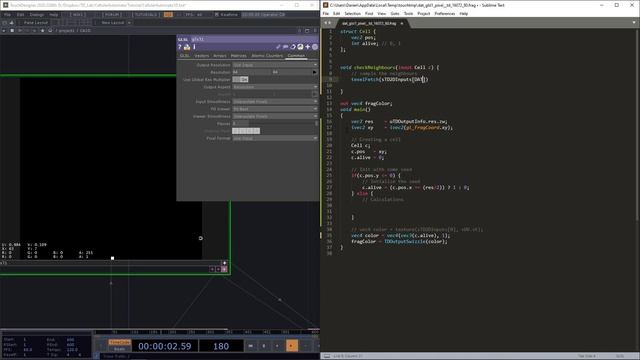The height and width of the screenshot is (360, 640).
Task: Click the first icon in network path bar
Action: [4, 31]
